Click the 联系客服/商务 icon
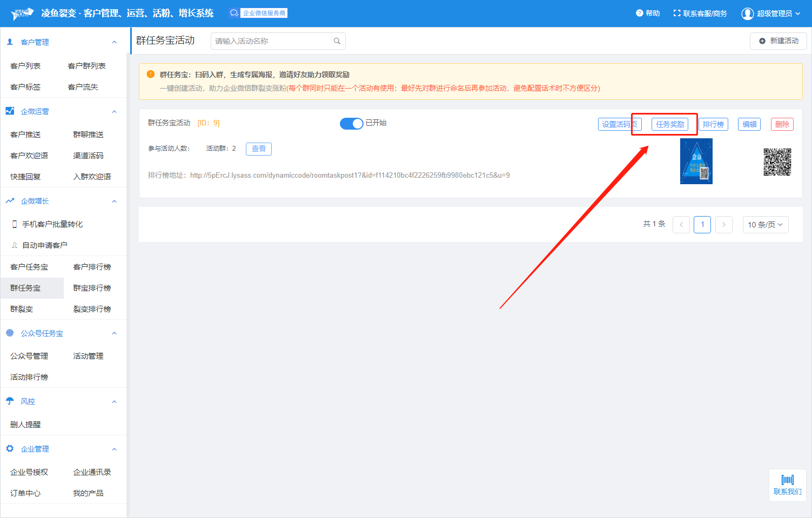Screen dimensions: 812x518 click(x=677, y=14)
